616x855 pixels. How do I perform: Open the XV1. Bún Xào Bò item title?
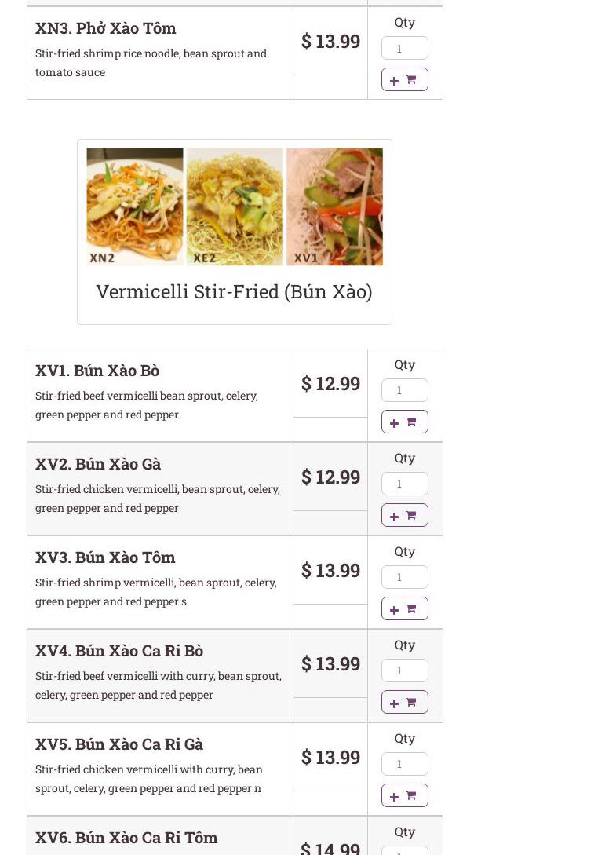[x=97, y=371]
